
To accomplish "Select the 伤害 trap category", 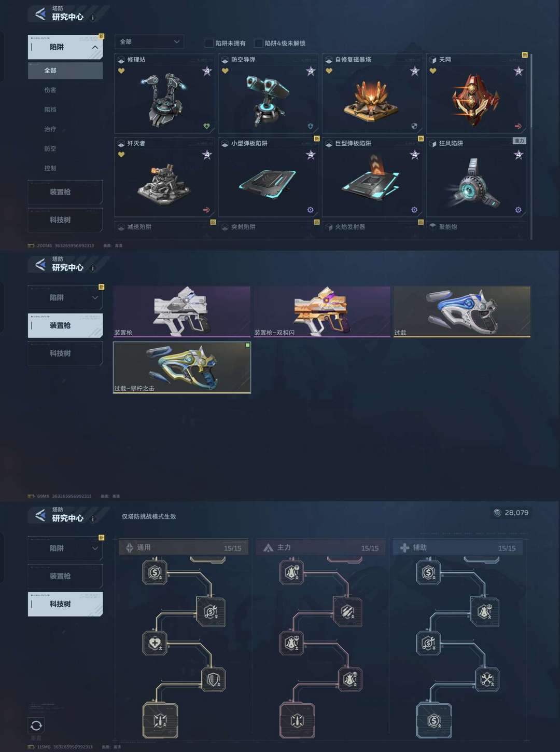I will pos(50,90).
